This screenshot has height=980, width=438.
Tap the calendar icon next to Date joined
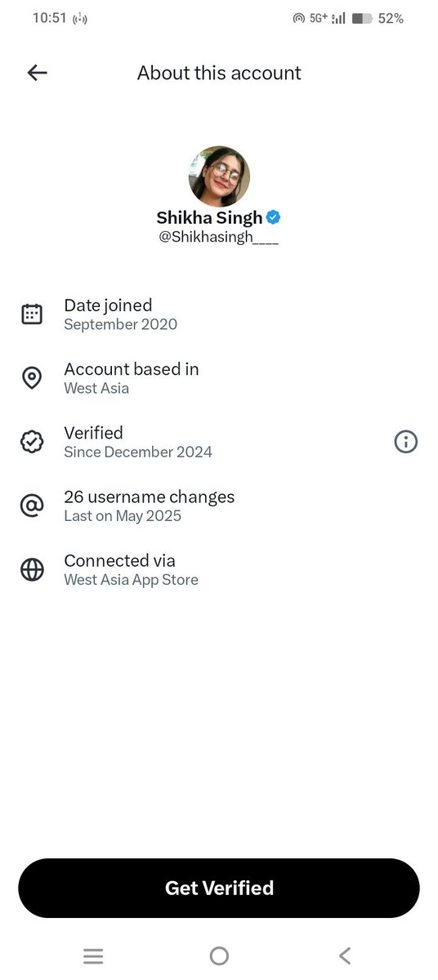32,314
